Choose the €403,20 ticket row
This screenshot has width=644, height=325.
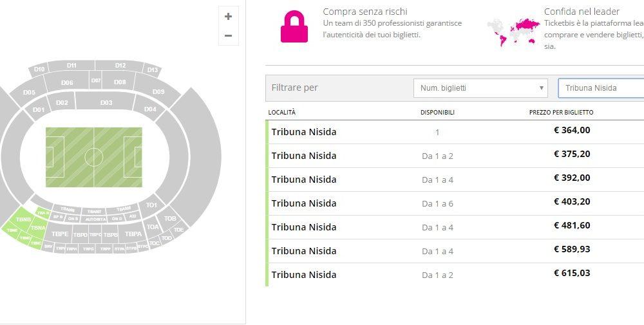(x=451, y=203)
